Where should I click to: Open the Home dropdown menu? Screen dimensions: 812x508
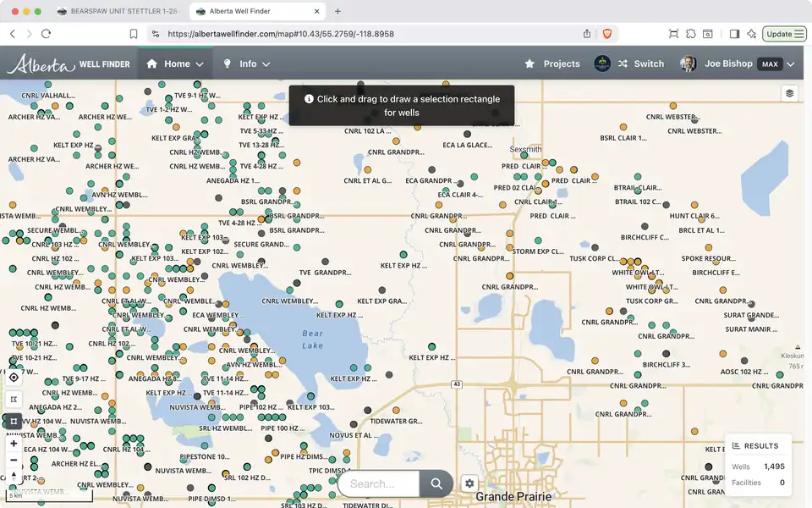(175, 63)
